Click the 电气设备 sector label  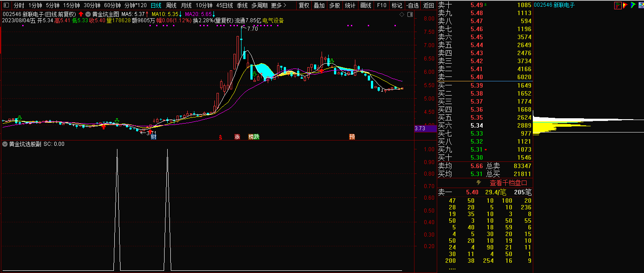273,20
